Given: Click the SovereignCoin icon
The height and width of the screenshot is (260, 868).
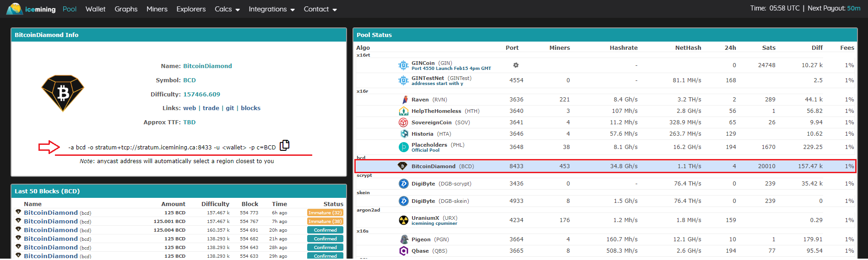Looking at the screenshot, I should pyautogui.click(x=403, y=122).
